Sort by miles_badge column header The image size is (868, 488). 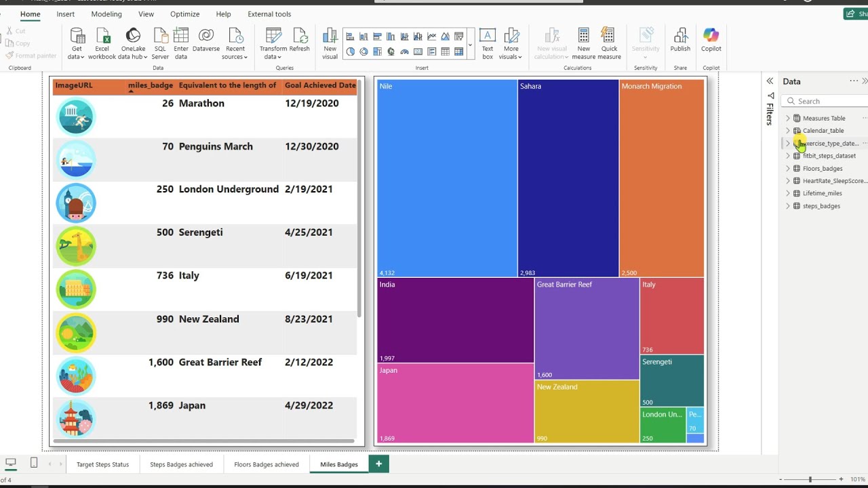151,85
